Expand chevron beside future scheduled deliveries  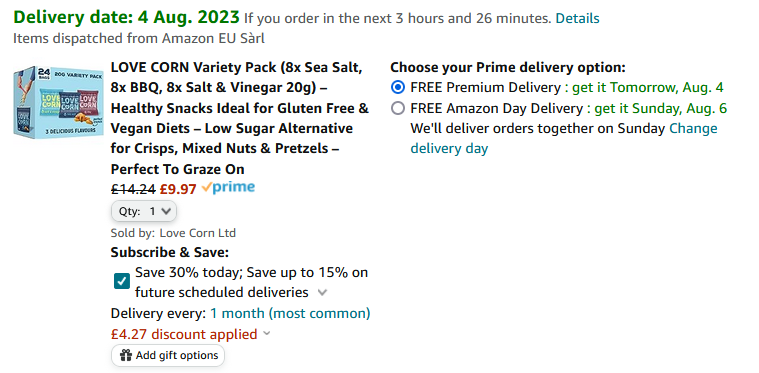(322, 293)
